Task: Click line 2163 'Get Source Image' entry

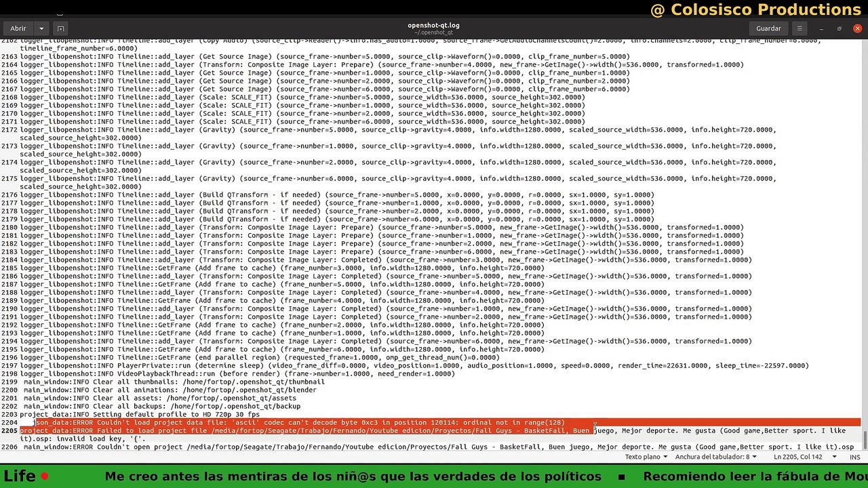Action: (325, 56)
